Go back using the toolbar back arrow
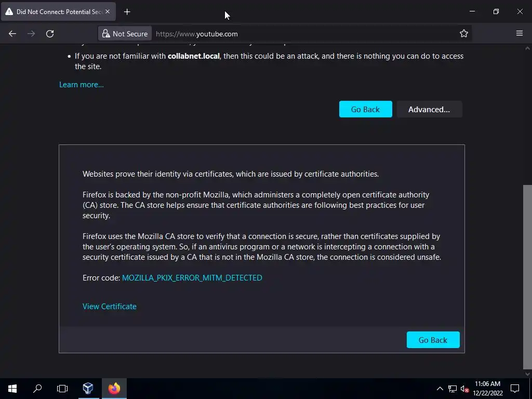532x399 pixels. pos(12,34)
